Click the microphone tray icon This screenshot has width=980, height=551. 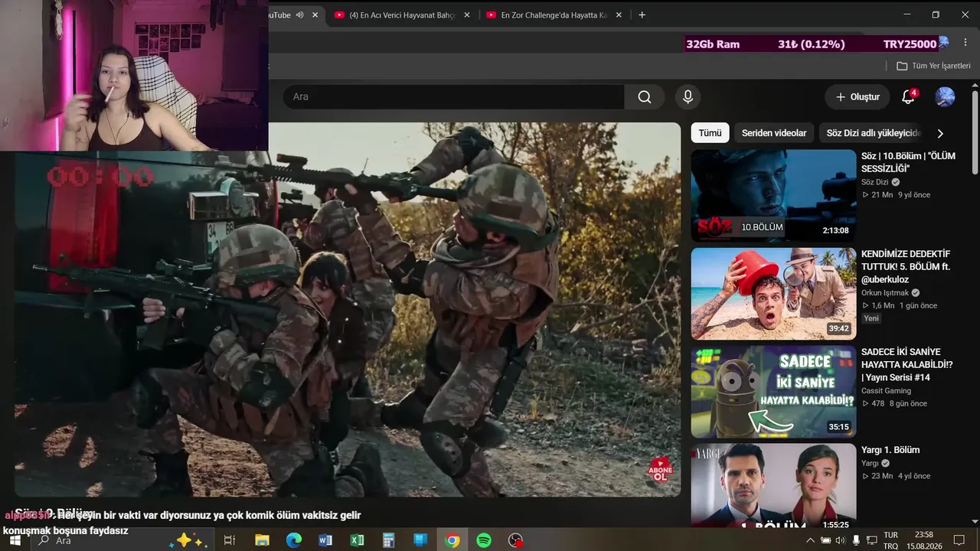click(x=856, y=540)
